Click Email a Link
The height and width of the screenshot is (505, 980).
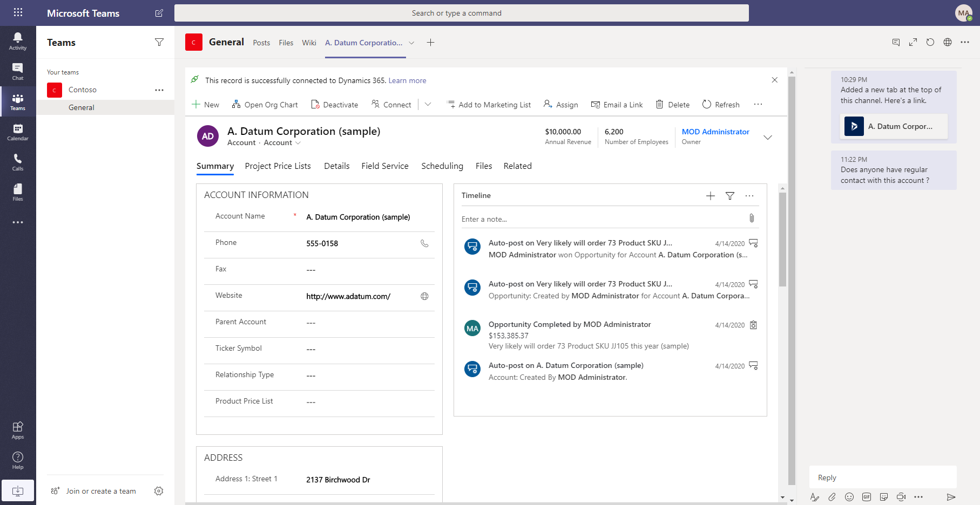coord(617,105)
